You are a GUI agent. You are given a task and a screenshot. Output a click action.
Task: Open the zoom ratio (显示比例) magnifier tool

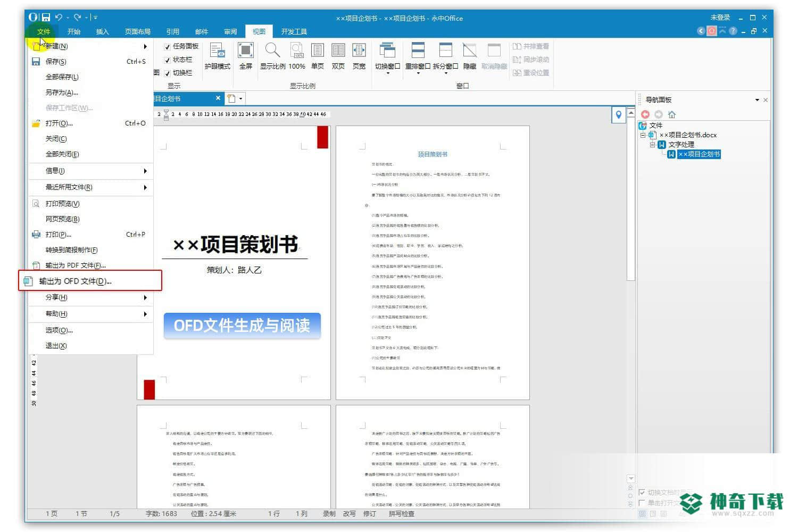point(272,56)
